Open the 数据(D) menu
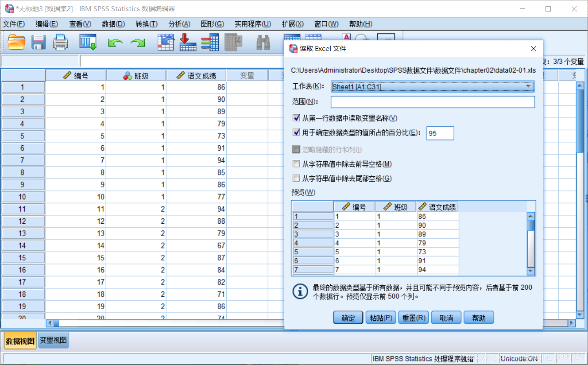This screenshot has height=365, width=588. click(x=113, y=24)
